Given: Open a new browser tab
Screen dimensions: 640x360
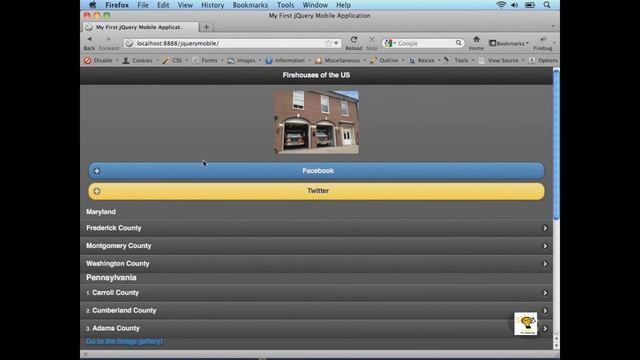Looking at the screenshot, I should tap(207, 27).
